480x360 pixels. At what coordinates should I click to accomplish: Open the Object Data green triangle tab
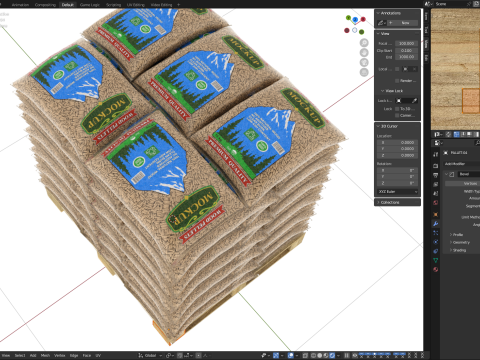tap(436, 260)
